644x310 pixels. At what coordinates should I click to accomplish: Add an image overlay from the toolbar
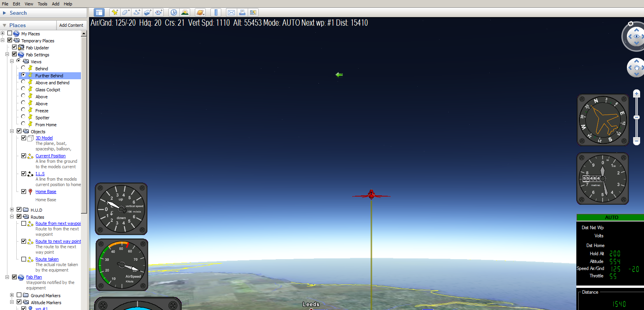coord(147,12)
